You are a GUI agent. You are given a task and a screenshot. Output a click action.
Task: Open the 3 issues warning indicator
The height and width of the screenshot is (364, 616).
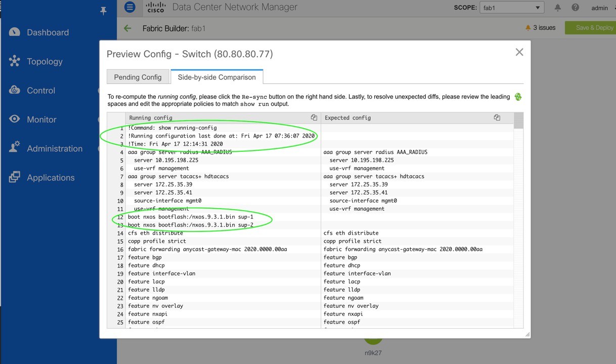(540, 28)
